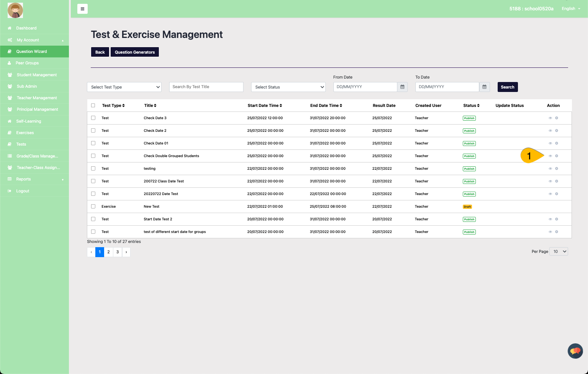This screenshot has width=588, height=374.
Task: Open From Date calendar picker icon
Action: point(402,87)
